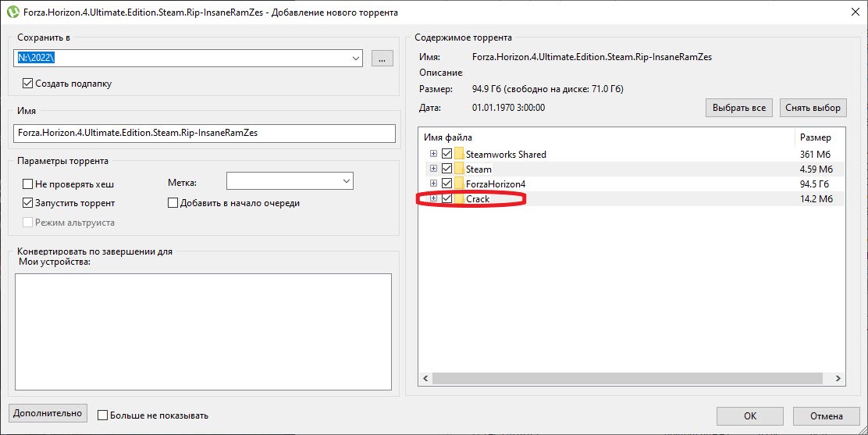This screenshot has width=868, height=435.
Task: Click Выбрать все button
Action: pyautogui.click(x=739, y=108)
